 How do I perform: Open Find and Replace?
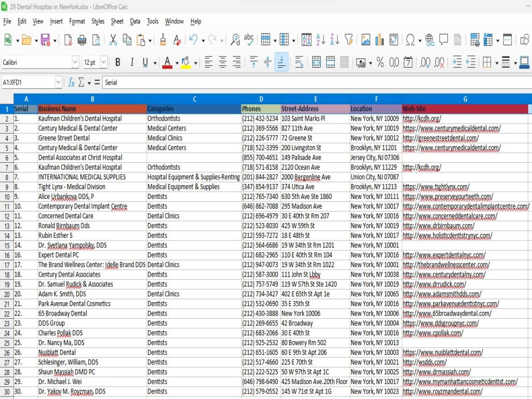(x=235, y=39)
